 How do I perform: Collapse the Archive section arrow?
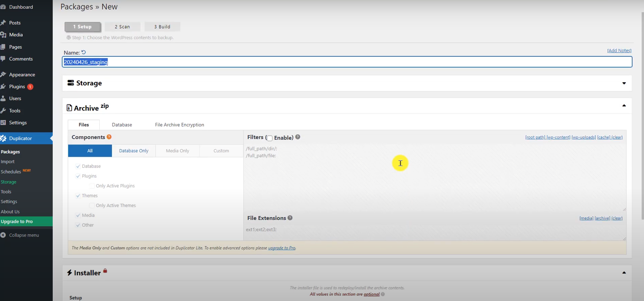[x=624, y=106]
